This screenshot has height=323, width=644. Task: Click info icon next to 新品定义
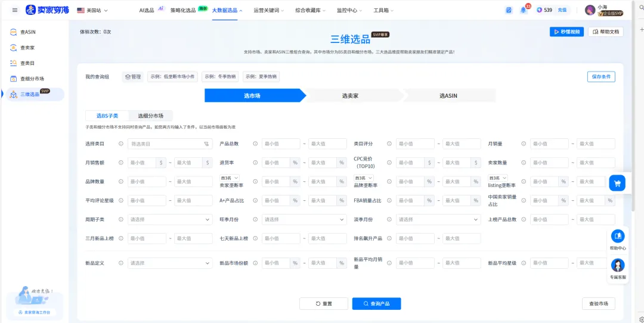(120, 263)
